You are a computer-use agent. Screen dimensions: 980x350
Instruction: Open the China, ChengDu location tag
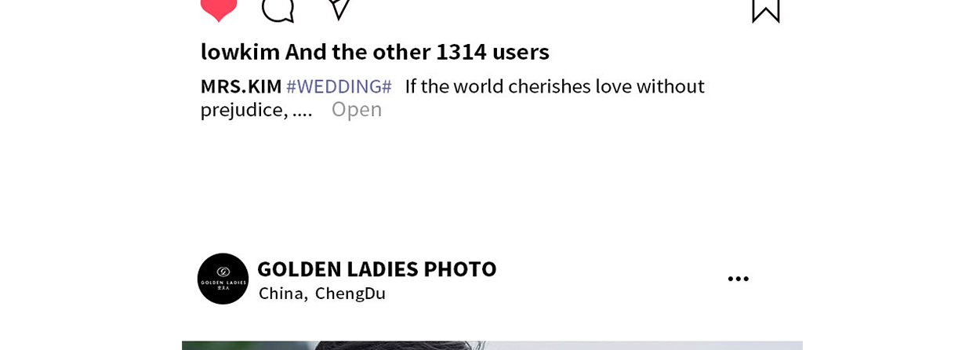click(x=322, y=293)
